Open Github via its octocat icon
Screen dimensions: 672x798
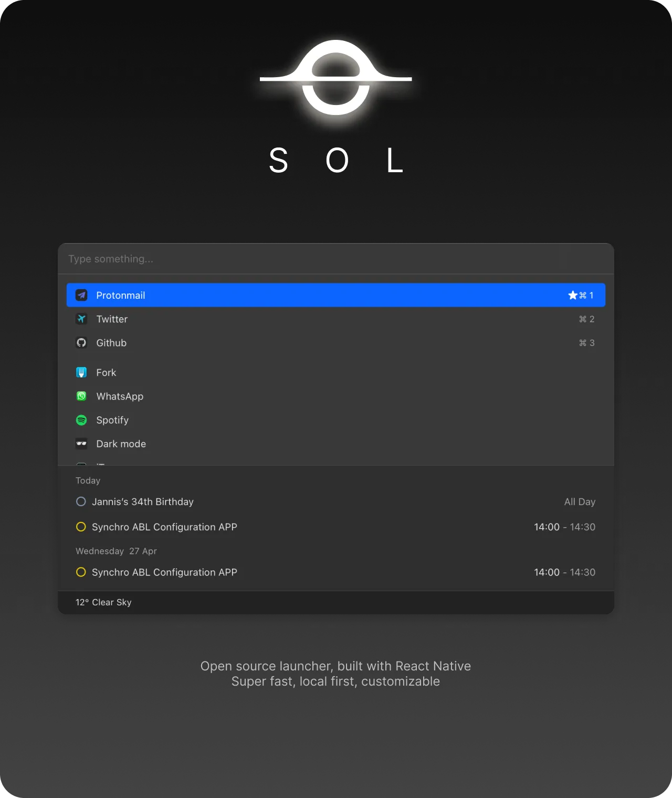[81, 342]
